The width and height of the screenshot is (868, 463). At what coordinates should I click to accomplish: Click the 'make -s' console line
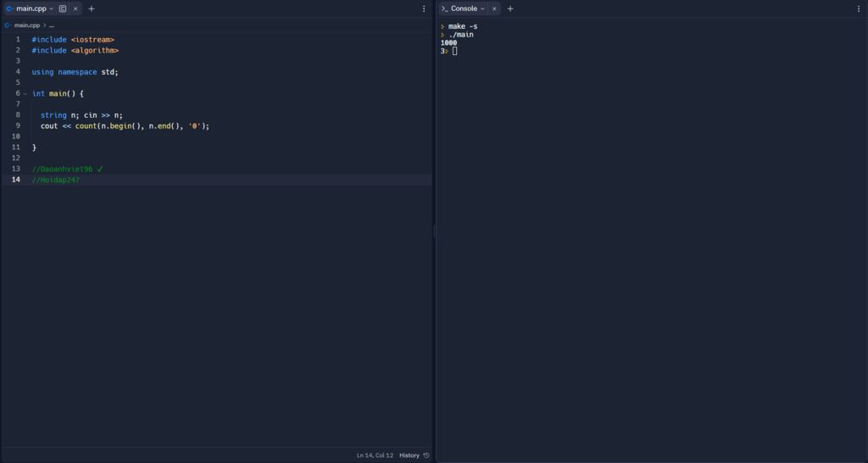coord(463,26)
